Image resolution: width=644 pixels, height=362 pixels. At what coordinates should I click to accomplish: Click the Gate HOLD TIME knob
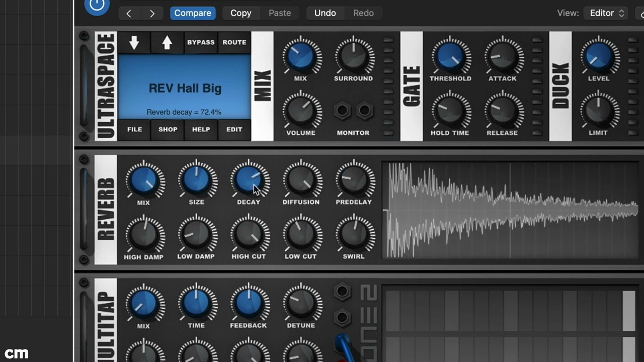(450, 110)
